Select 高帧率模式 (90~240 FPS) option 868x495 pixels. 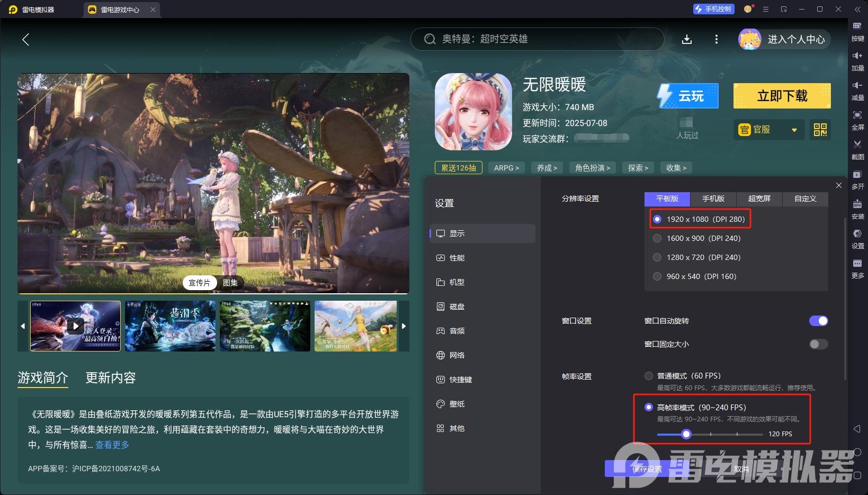pos(649,407)
